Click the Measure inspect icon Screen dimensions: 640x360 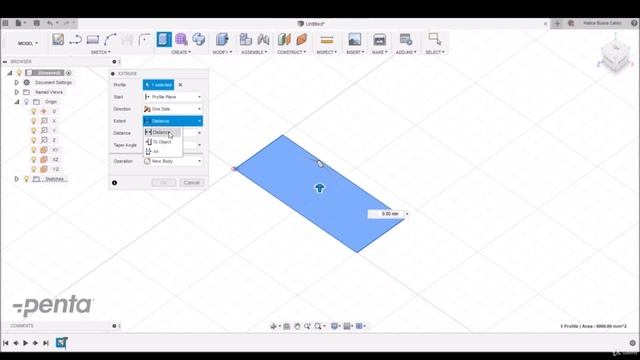pos(327,40)
